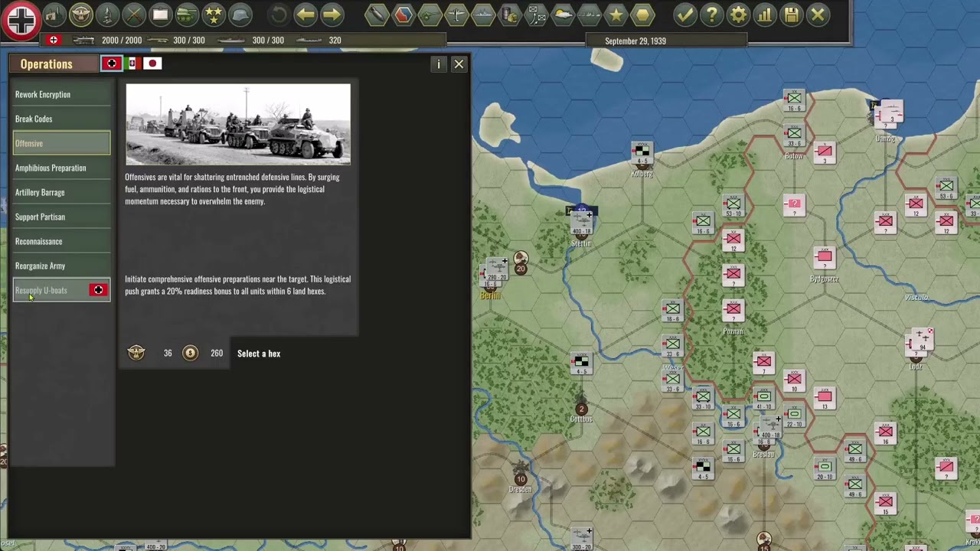Switch to the German flag tab
This screenshot has width=980, height=551.
pos(112,64)
